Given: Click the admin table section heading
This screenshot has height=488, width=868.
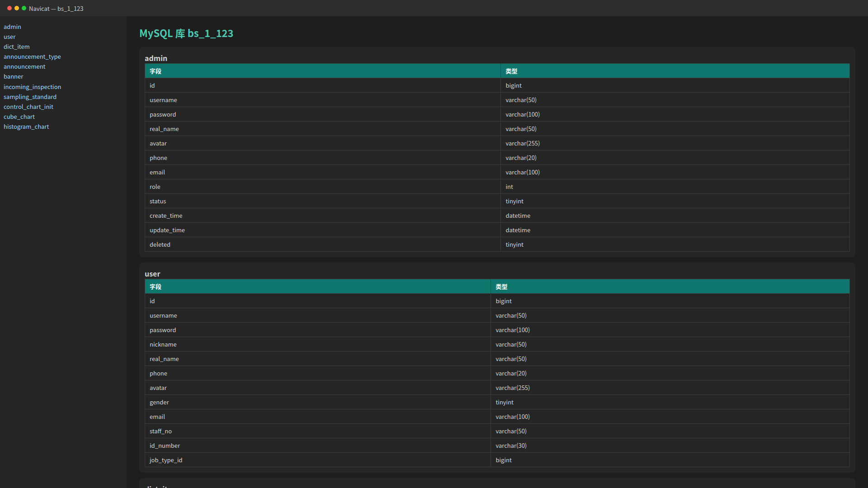Looking at the screenshot, I should point(156,58).
